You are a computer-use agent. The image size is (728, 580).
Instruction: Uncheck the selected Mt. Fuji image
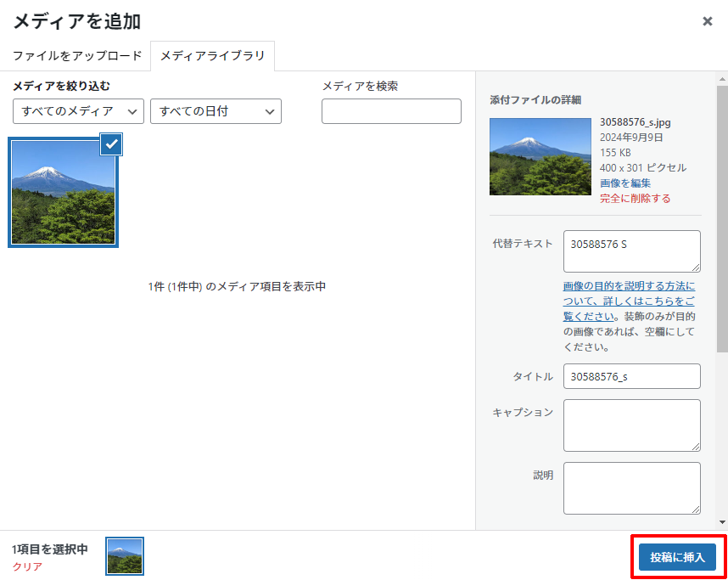112,144
